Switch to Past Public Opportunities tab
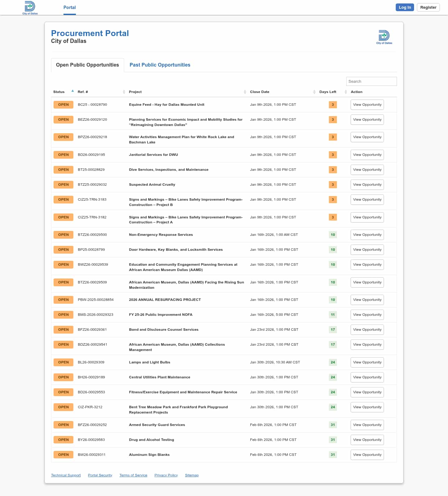The width and height of the screenshot is (448, 496). point(160,65)
